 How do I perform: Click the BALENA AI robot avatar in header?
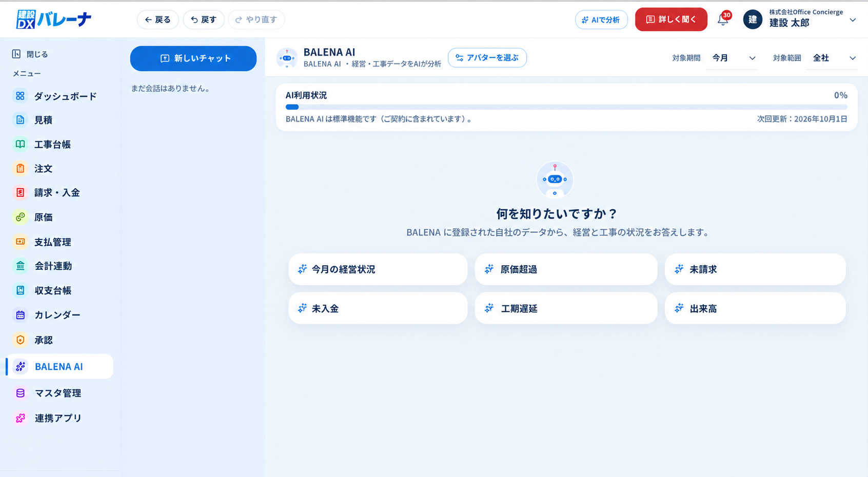click(x=287, y=58)
